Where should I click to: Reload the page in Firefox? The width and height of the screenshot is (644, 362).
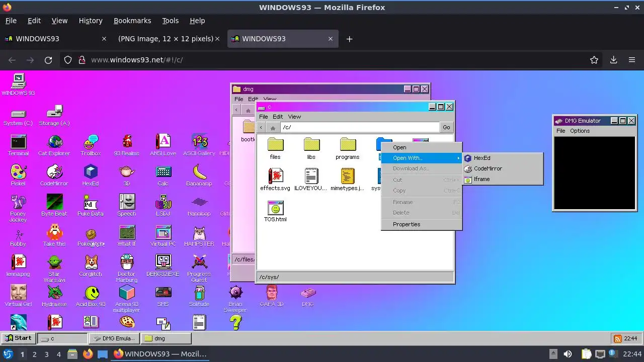(x=48, y=60)
